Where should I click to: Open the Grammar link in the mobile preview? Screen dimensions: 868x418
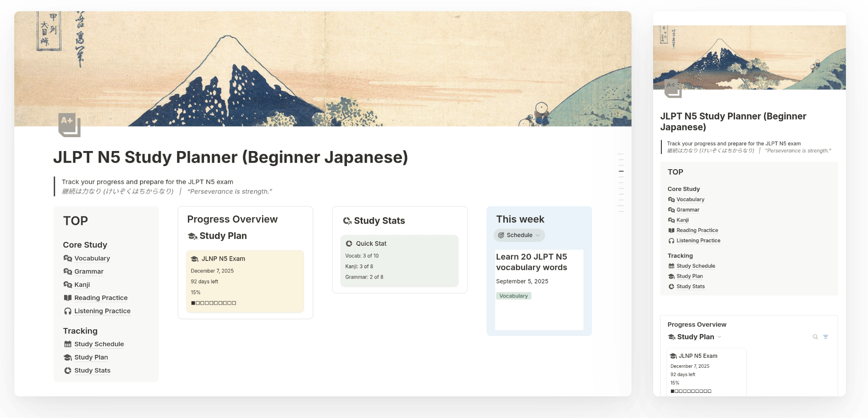[x=688, y=210]
